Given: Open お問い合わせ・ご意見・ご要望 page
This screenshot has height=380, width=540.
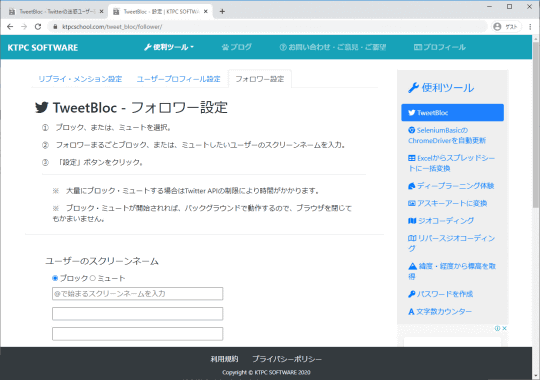Looking at the screenshot, I should [x=333, y=47].
